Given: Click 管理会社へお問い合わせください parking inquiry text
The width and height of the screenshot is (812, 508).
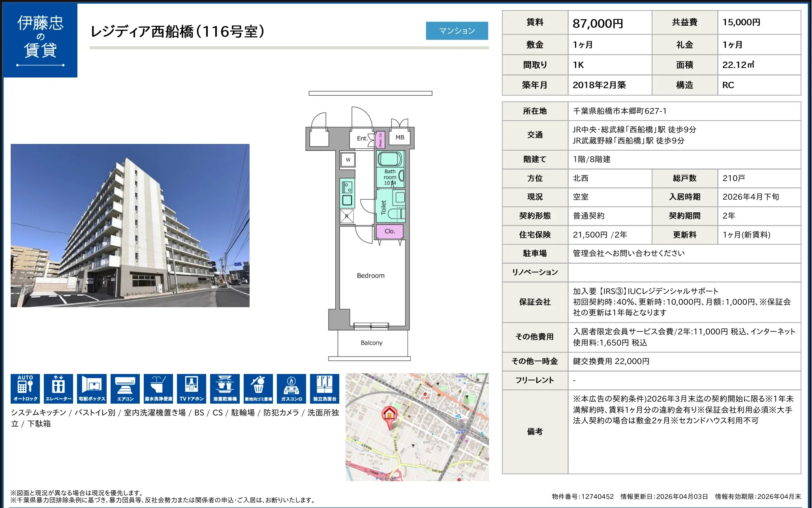Looking at the screenshot, I should 627,253.
